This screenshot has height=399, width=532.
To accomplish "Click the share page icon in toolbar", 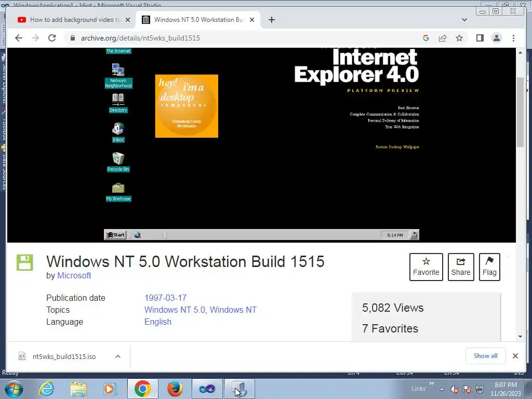I will (443, 38).
